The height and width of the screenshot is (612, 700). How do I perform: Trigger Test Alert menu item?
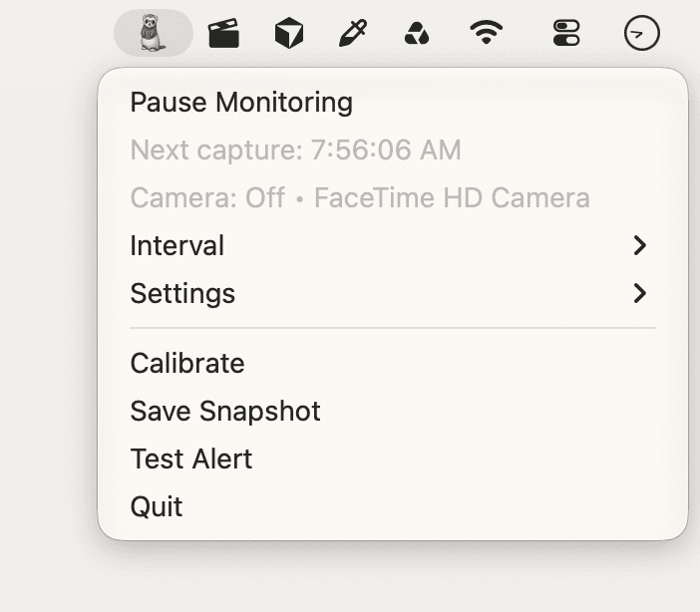click(393, 459)
